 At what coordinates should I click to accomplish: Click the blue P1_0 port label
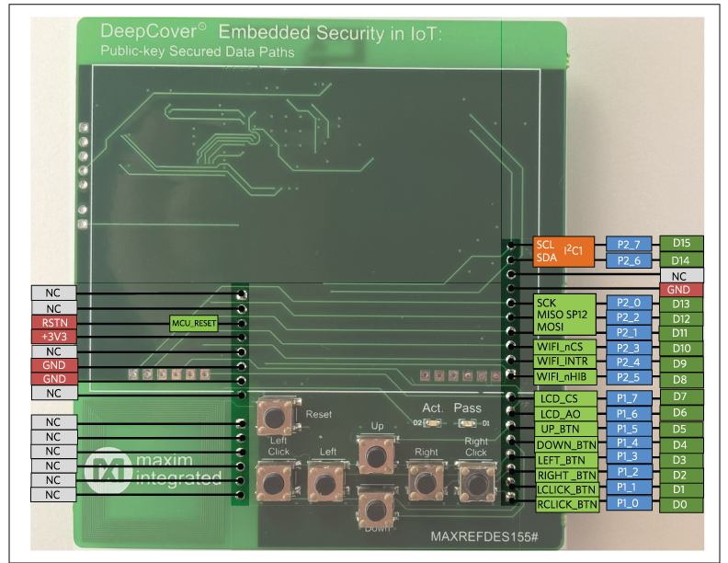(x=629, y=503)
